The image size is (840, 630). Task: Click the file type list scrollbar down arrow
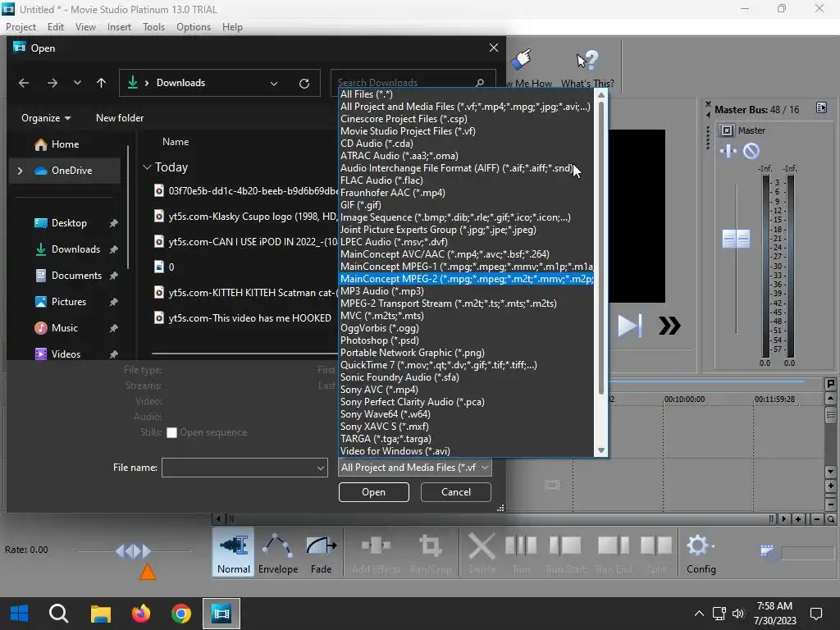(x=601, y=450)
